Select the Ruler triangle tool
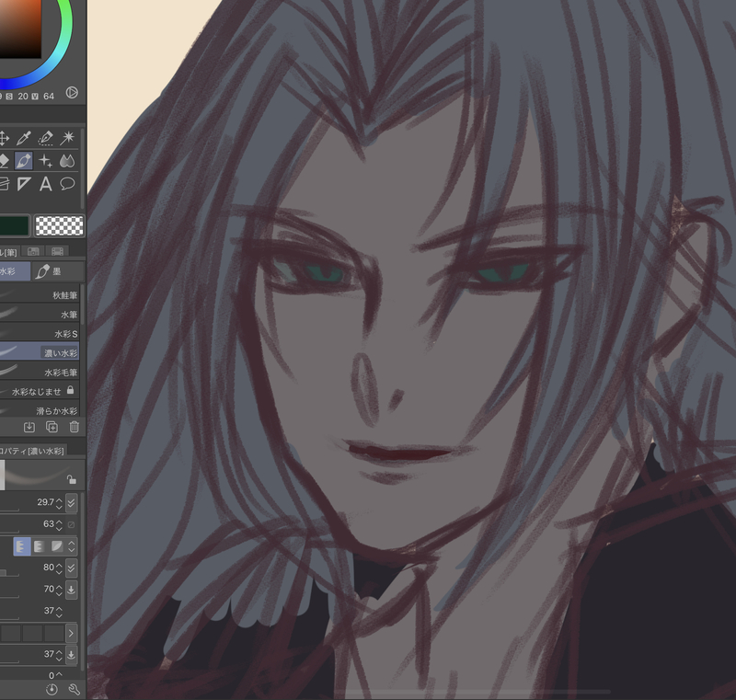Viewport: 736px width, 700px height. click(x=24, y=184)
